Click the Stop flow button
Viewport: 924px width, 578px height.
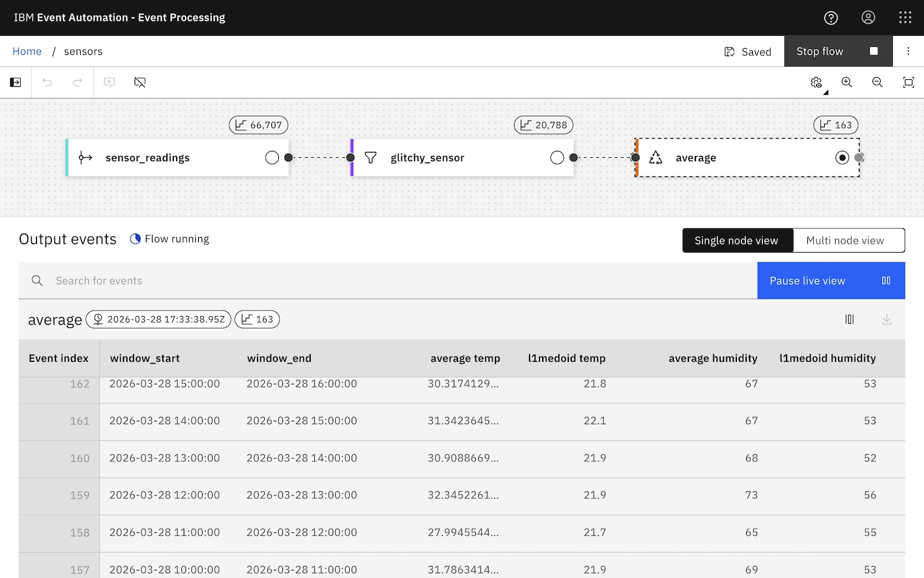[x=837, y=51]
